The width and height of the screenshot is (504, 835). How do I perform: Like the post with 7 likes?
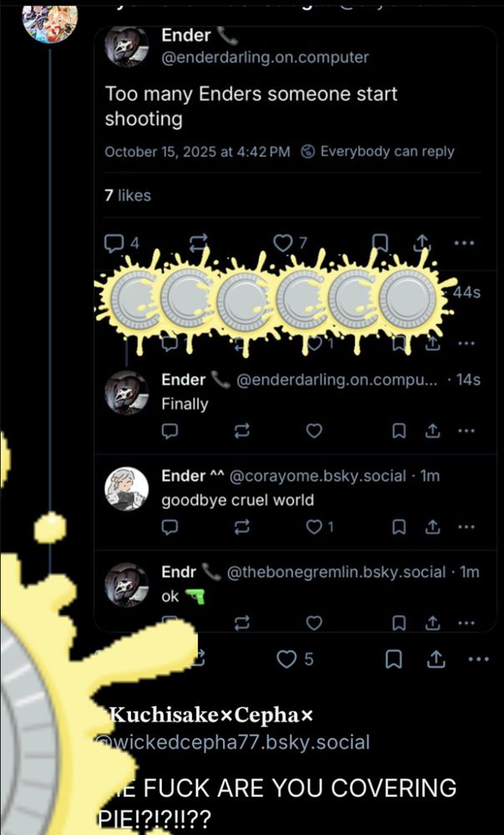point(290,243)
